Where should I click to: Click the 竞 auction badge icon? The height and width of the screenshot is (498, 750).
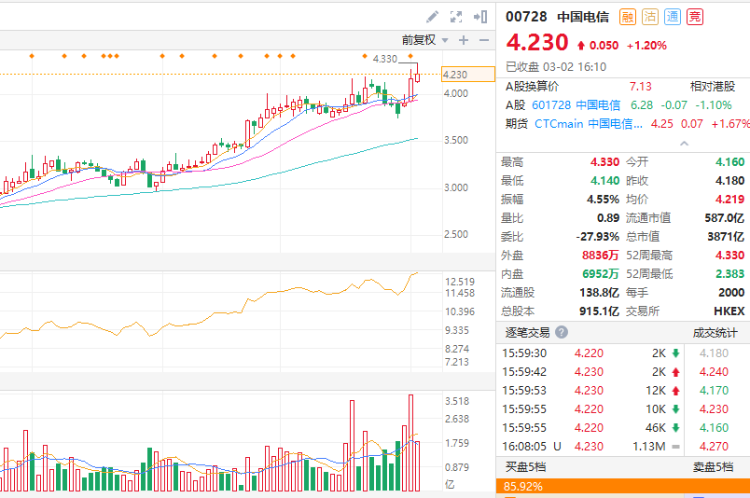(695, 16)
